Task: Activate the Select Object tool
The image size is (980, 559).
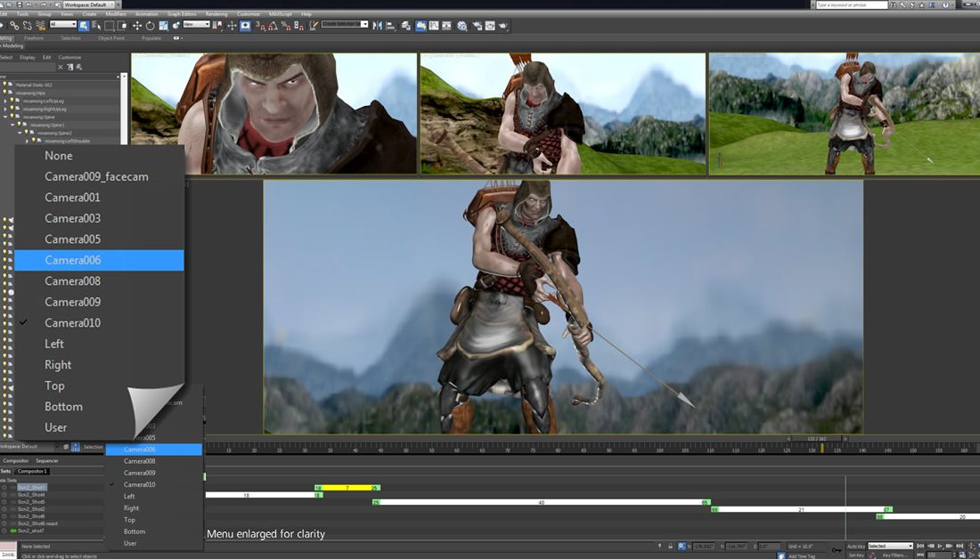Action: click(x=84, y=26)
